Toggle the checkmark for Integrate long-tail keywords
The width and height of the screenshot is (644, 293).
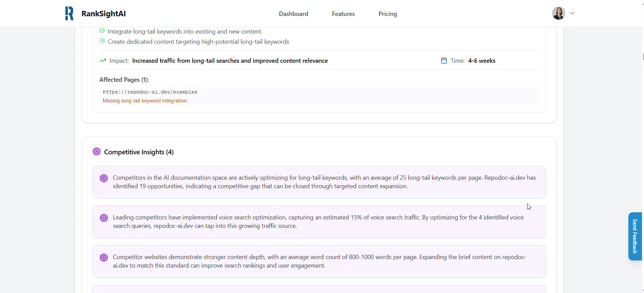click(x=102, y=31)
